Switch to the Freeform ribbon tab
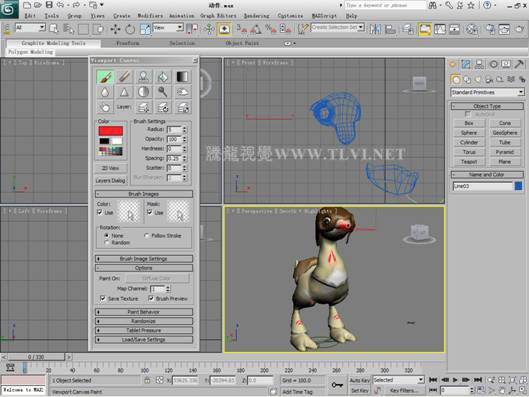Screen dimensions: 529x397 point(128,43)
